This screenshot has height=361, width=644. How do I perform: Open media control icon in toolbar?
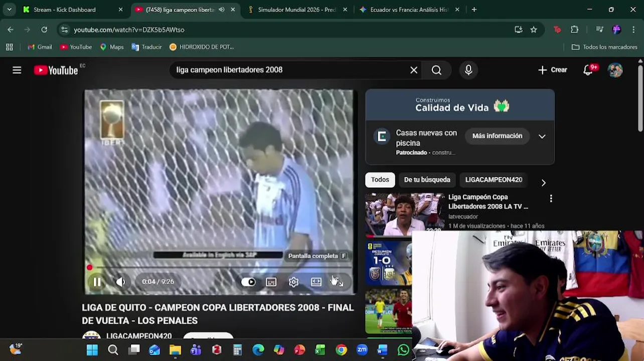pyautogui.click(x=599, y=30)
